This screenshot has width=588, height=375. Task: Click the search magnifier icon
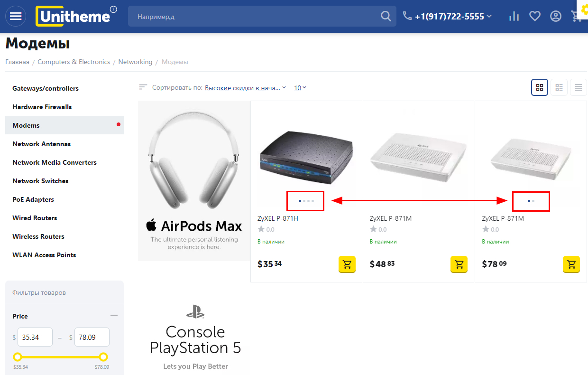pos(386,16)
